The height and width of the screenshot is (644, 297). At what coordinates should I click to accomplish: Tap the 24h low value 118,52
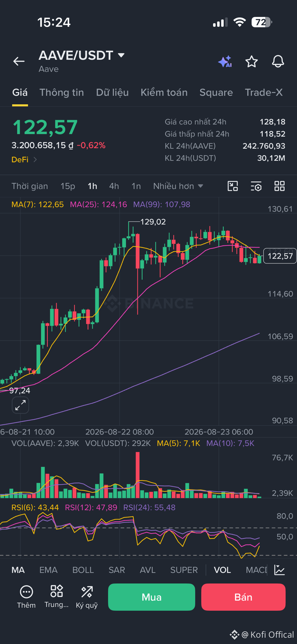tap(273, 134)
